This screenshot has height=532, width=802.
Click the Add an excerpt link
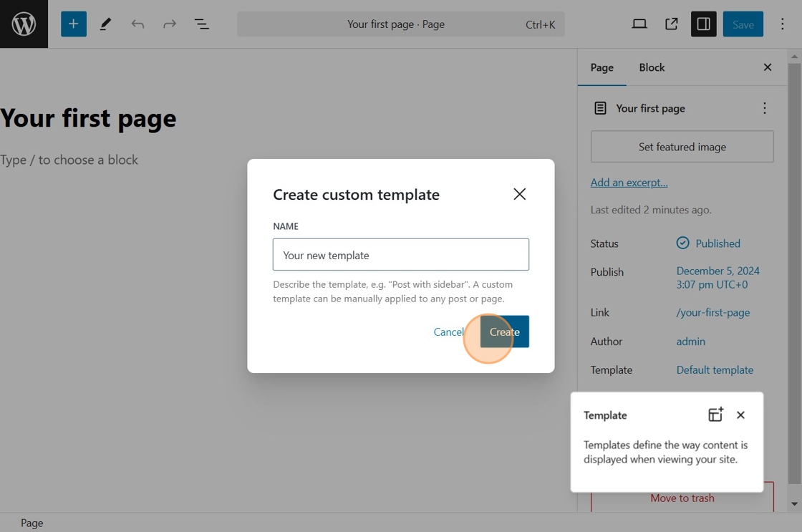point(629,182)
